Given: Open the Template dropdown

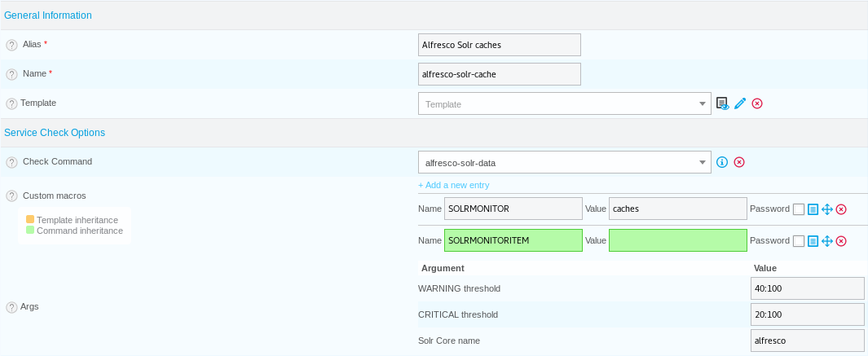Looking at the screenshot, I should coord(565,103).
